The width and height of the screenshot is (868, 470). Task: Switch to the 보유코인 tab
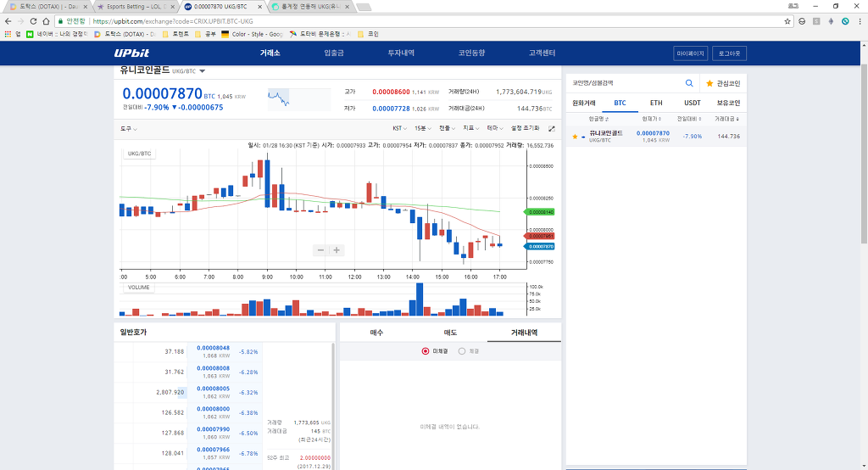point(728,104)
